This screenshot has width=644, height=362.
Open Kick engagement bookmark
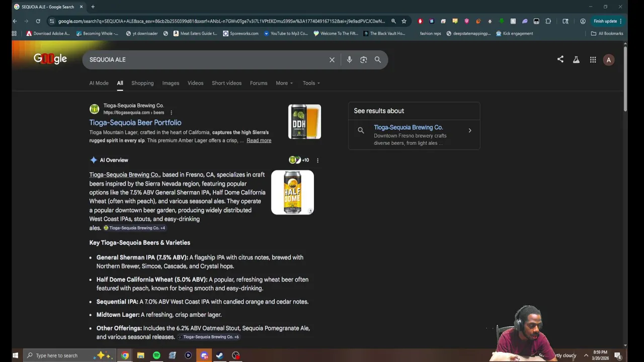point(514,34)
